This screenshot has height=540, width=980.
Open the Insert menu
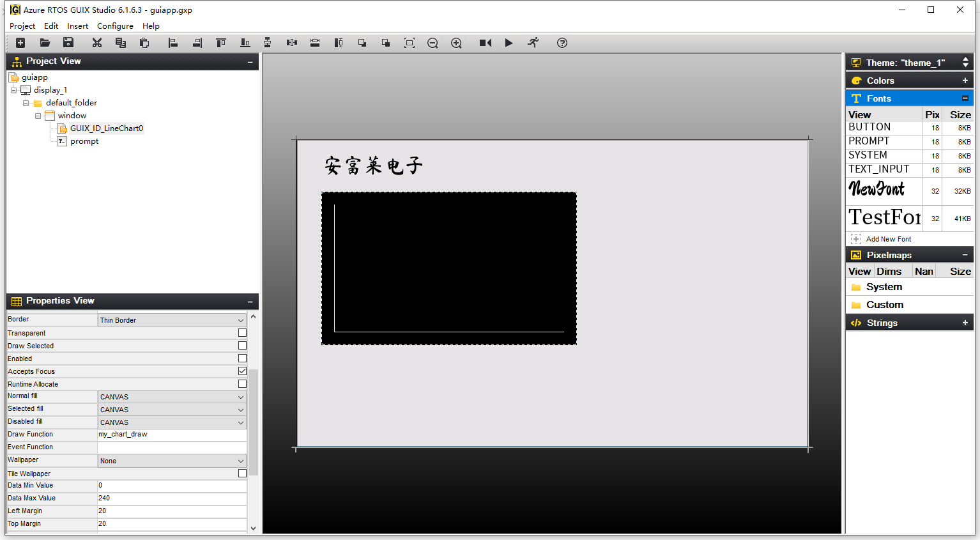(77, 26)
